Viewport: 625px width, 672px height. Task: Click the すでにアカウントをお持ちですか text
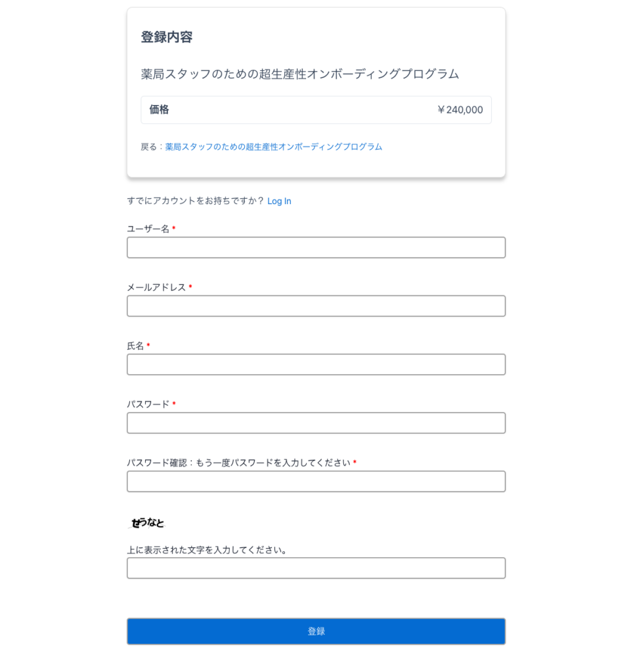pos(194,201)
